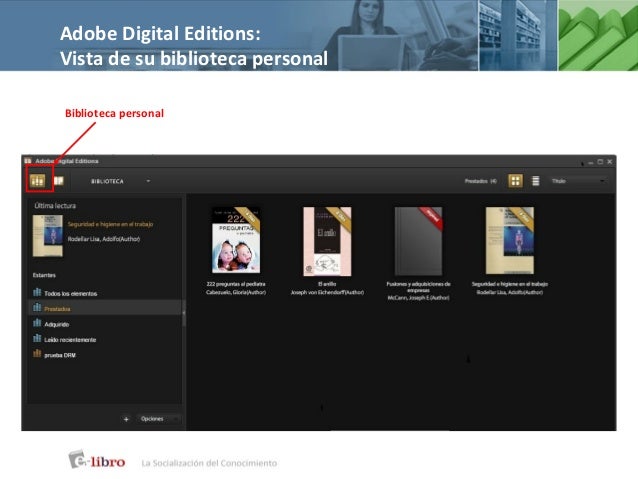This screenshot has width=638, height=479.
Task: Select thumbnail grid view icon
Action: coord(516,181)
